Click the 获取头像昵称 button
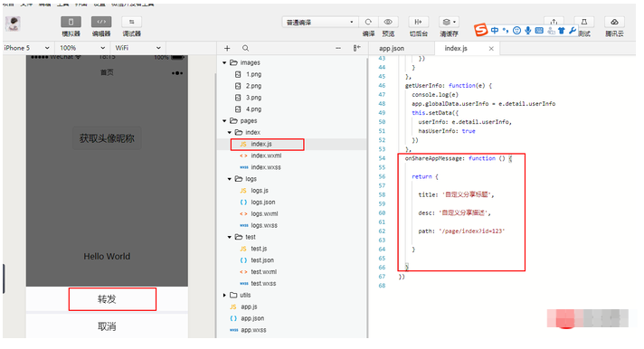 107,138
